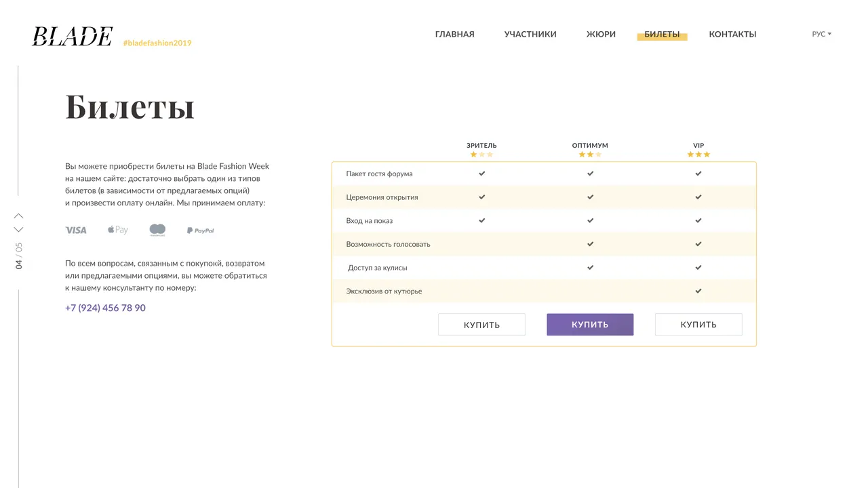
Task: Call the consultant number +7 (924) 456 78 90
Action: coord(105,308)
